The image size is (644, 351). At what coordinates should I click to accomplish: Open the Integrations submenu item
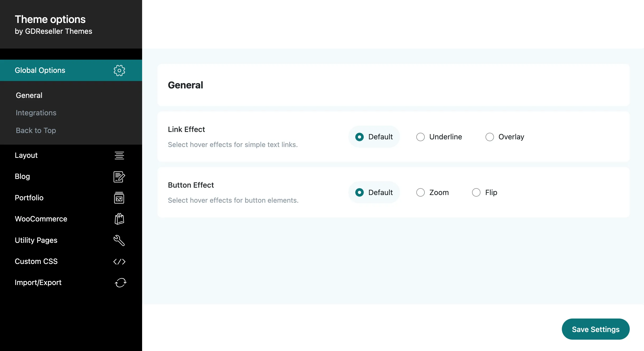pyautogui.click(x=36, y=113)
